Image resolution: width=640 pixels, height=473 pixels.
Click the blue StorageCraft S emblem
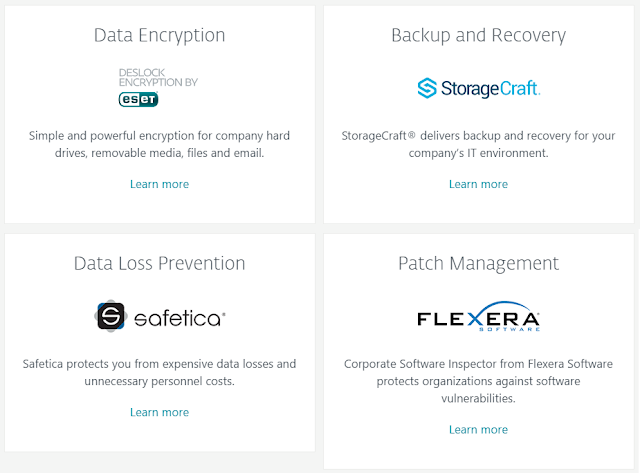point(428,88)
